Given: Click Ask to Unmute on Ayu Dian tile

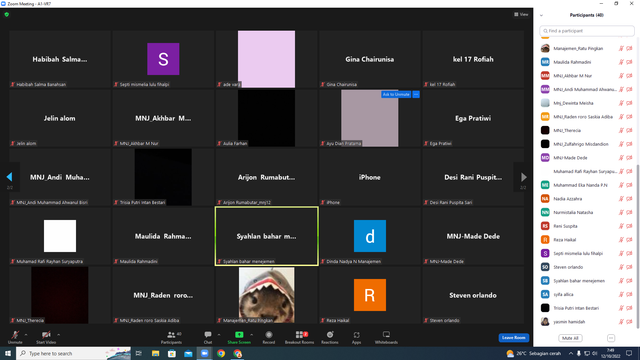Looking at the screenshot, I should [396, 94].
